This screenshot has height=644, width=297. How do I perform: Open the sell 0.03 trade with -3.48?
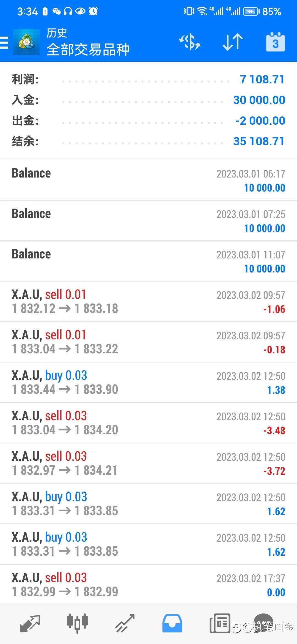click(x=148, y=423)
